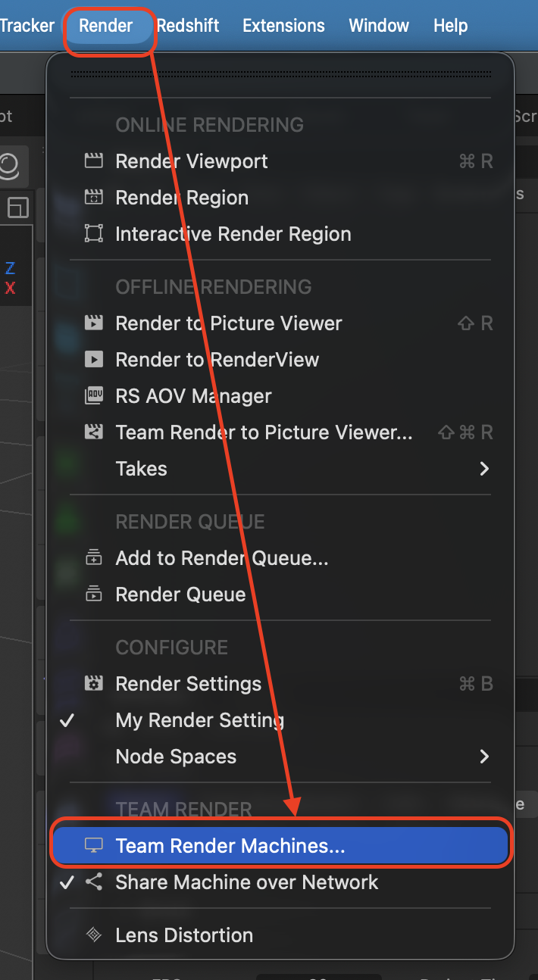Click the Render to RenderView play icon
The height and width of the screenshot is (980, 538).
(x=94, y=360)
